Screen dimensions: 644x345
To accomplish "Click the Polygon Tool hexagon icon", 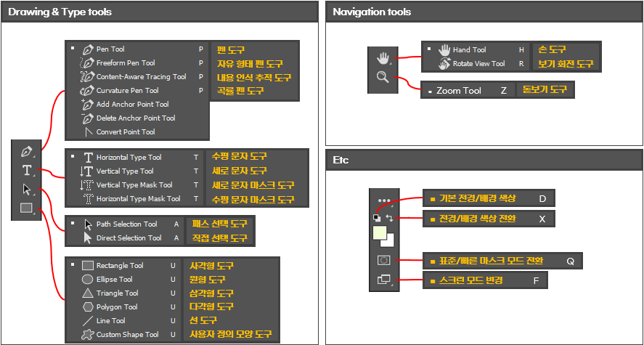I will (87, 307).
